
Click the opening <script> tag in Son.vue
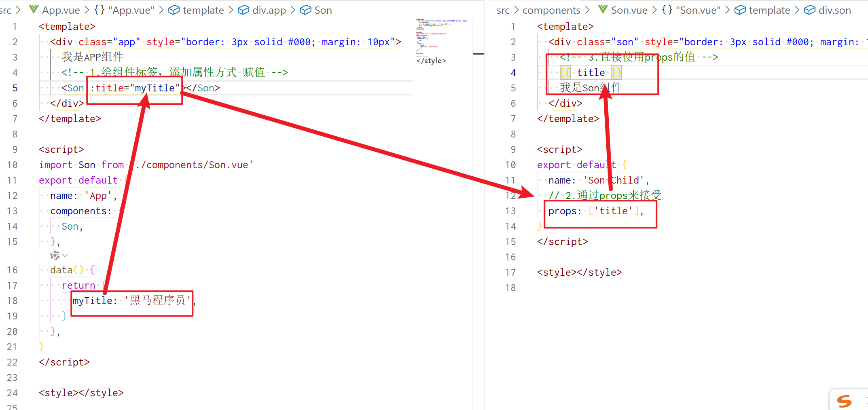[560, 150]
